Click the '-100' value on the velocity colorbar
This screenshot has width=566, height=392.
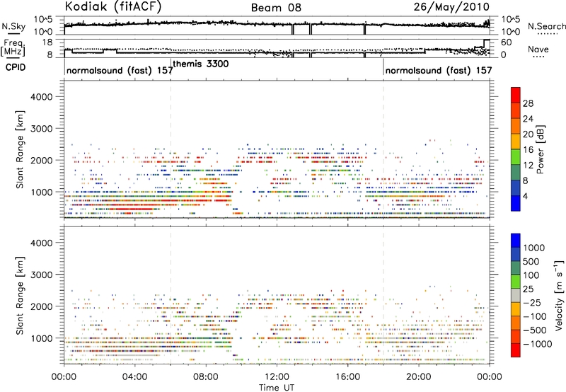click(x=535, y=316)
